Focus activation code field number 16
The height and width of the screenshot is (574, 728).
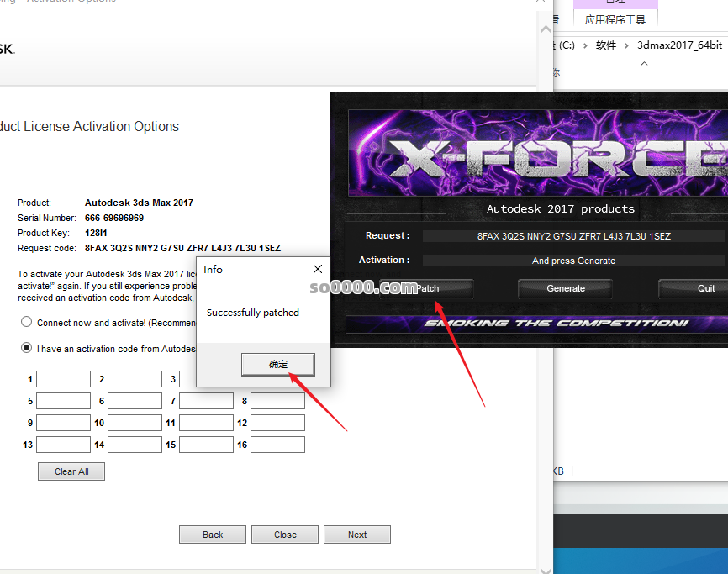coord(277,445)
